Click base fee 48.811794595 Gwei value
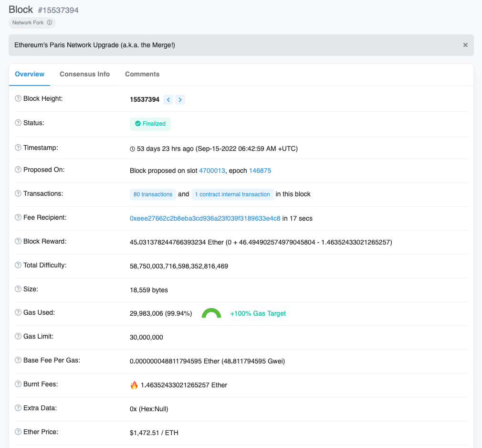The image size is (482, 448). (253, 361)
